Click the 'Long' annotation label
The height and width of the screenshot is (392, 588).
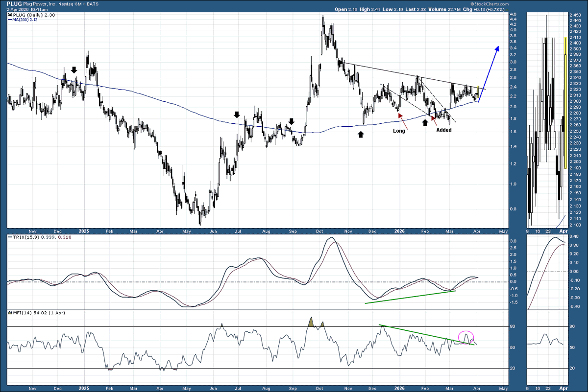click(x=399, y=131)
